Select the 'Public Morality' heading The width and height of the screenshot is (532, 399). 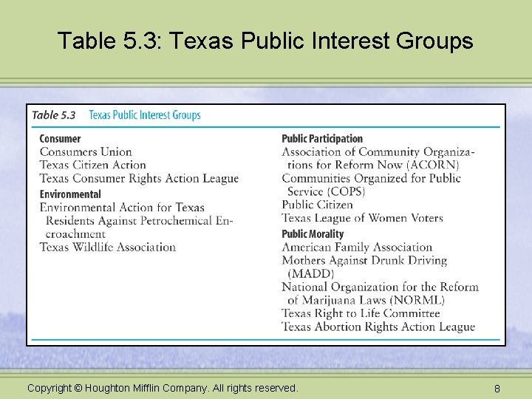click(313, 233)
